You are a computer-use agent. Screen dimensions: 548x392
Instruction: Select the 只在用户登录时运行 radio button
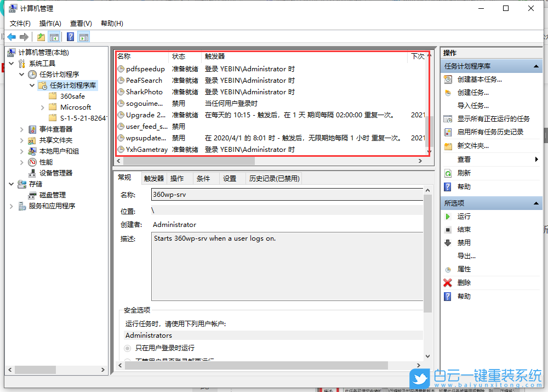coord(126,348)
